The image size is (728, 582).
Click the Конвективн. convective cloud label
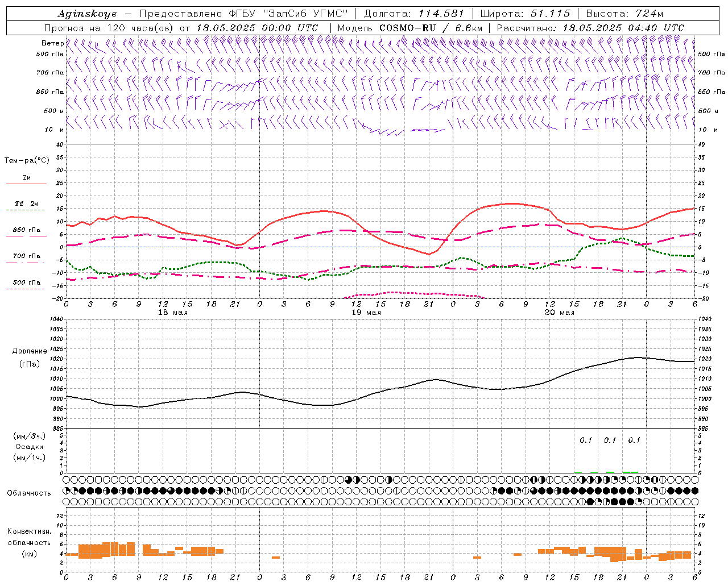[30, 531]
